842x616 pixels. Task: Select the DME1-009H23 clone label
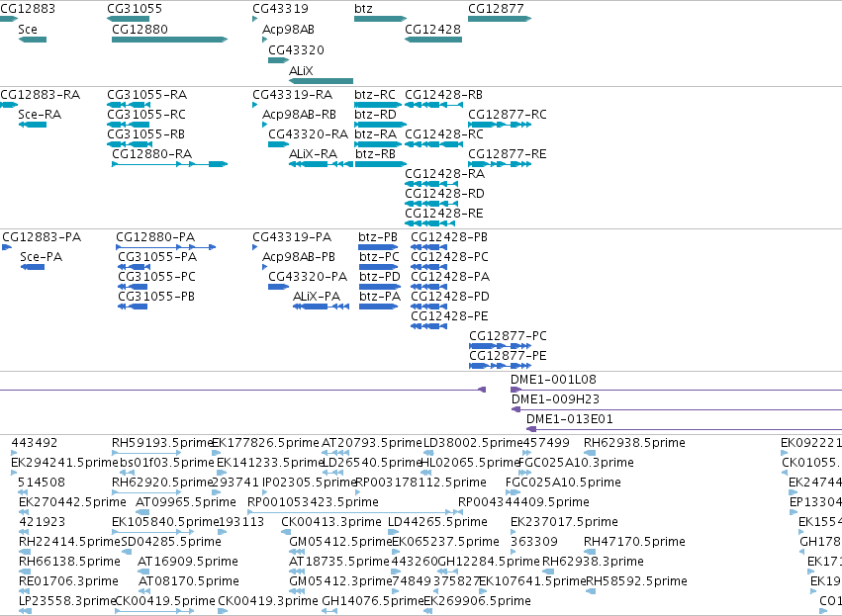tap(555, 399)
